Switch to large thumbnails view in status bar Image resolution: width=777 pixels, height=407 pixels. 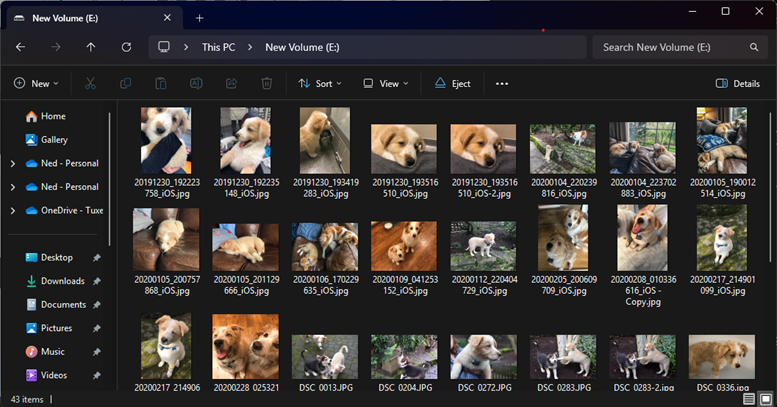[x=764, y=399]
